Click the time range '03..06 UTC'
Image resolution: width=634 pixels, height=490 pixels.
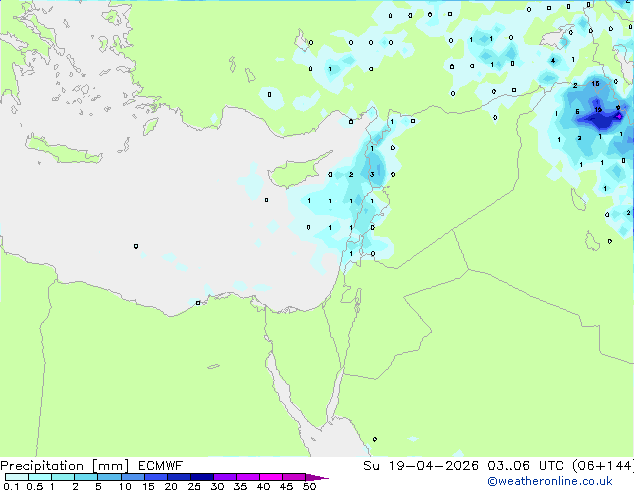point(528,466)
